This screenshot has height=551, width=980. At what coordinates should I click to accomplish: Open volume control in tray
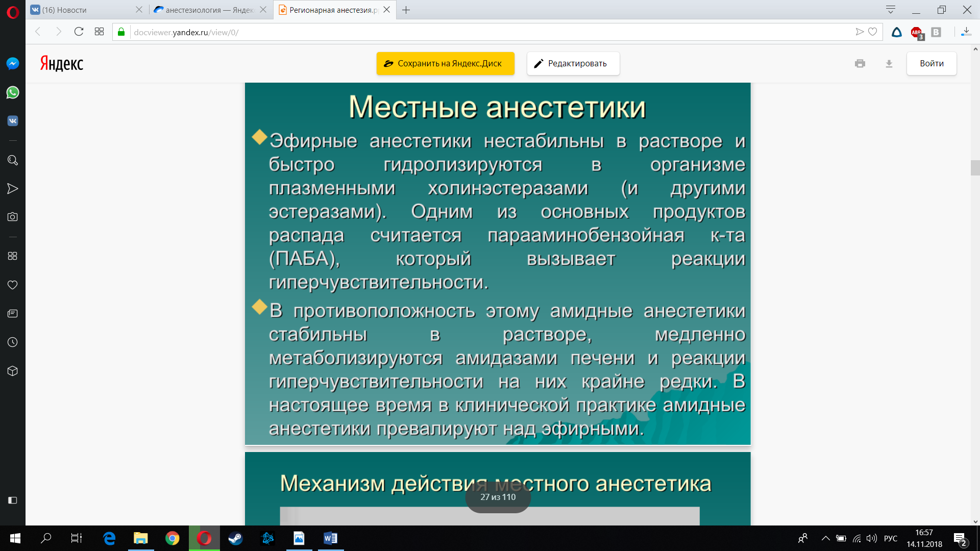coord(872,538)
